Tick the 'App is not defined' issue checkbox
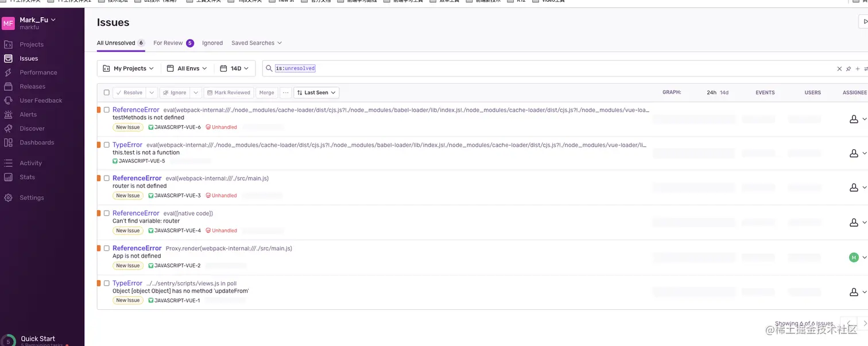 (x=107, y=248)
